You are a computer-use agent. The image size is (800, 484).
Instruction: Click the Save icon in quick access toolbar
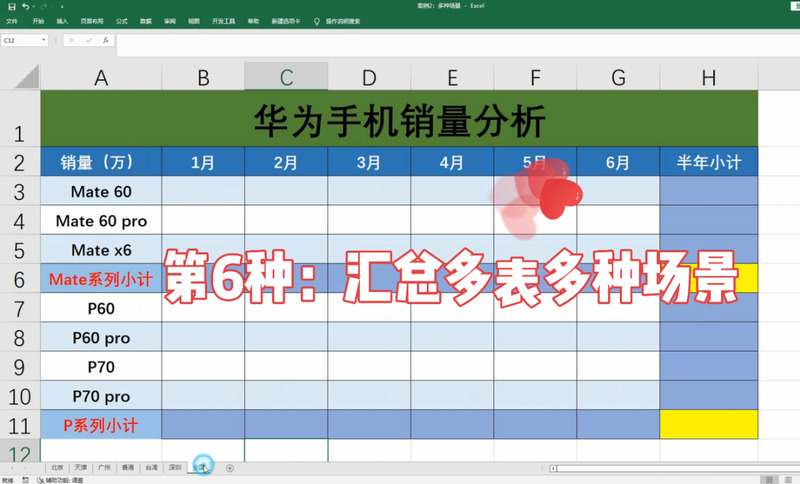(x=11, y=7)
